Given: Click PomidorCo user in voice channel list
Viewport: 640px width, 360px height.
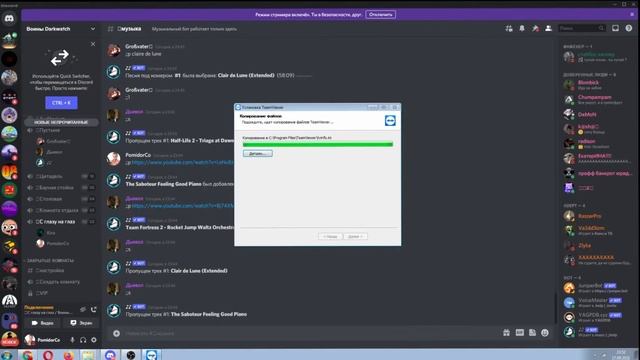Looking at the screenshot, I should pos(58,243).
